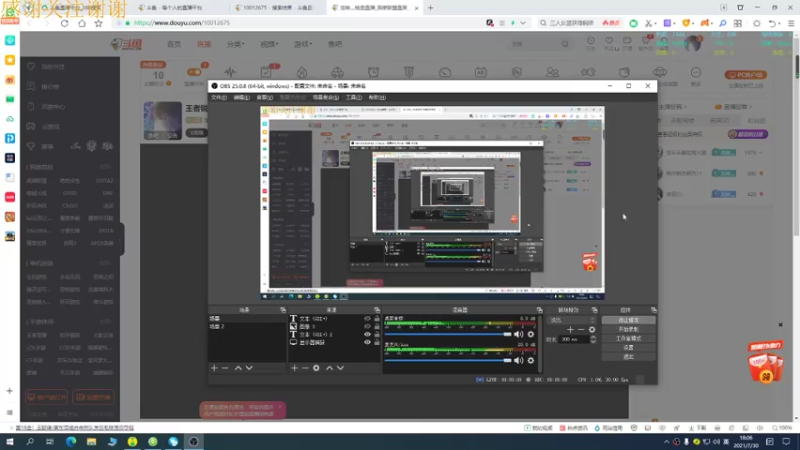Open the File menu in OBS
The image size is (800, 450).
tap(219, 97)
